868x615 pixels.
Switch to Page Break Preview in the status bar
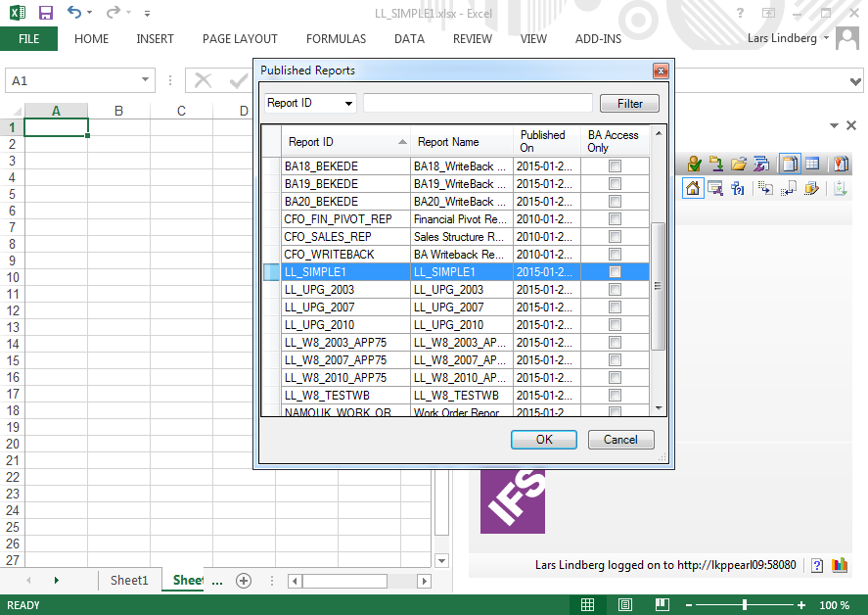(662, 604)
